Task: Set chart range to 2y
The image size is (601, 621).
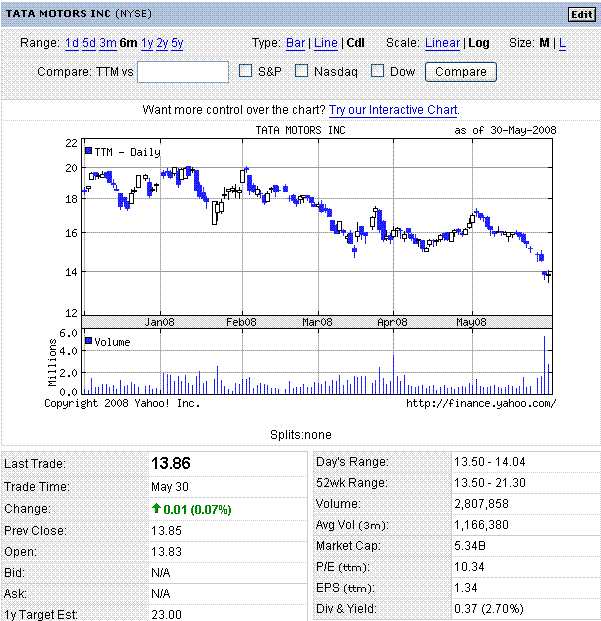Action: click(x=162, y=43)
